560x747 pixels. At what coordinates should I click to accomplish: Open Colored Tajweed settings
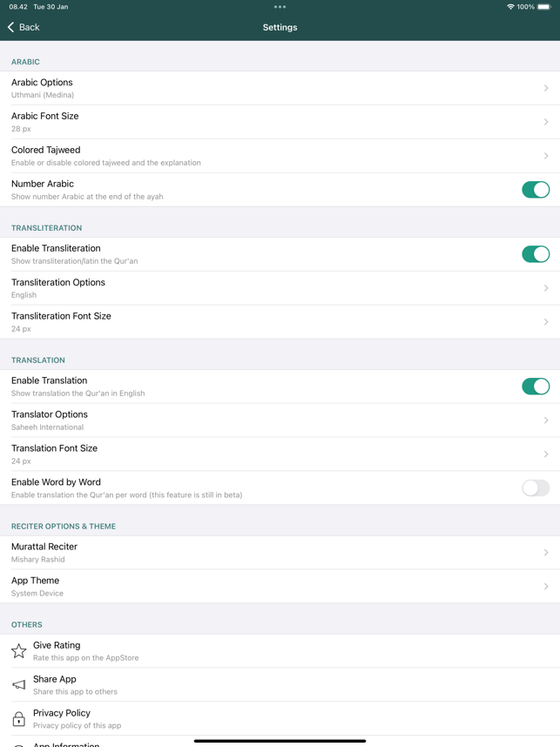tap(279, 156)
